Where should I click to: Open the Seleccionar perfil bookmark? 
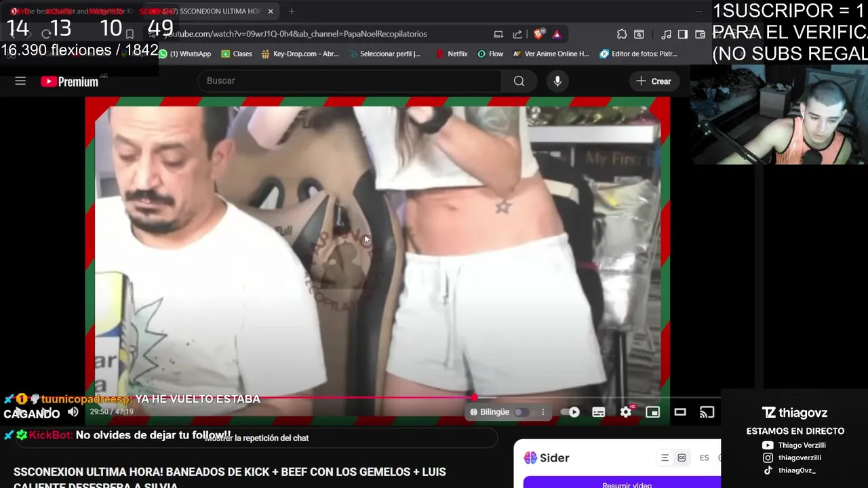tap(384, 54)
